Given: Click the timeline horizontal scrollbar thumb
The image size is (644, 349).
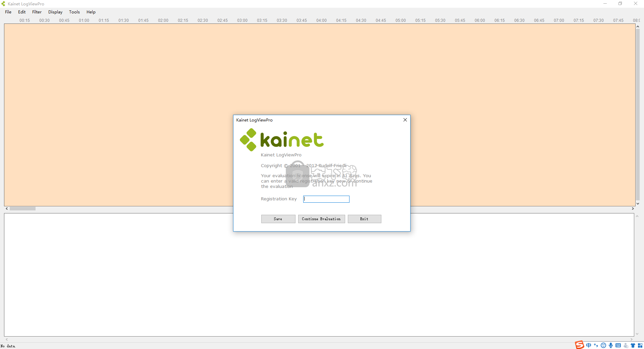Looking at the screenshot, I should (22, 208).
